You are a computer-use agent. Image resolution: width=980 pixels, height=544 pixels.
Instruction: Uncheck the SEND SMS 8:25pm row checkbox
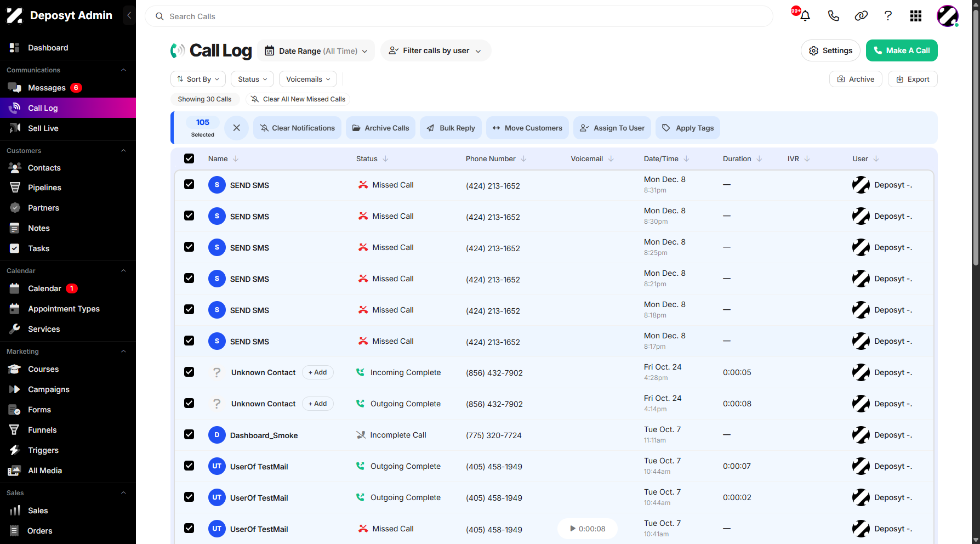tap(189, 247)
